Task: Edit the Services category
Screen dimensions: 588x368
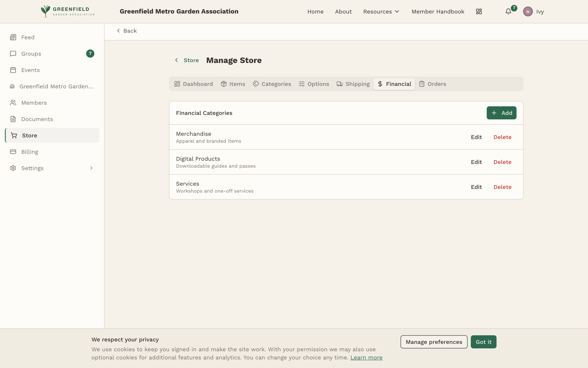Action: [x=476, y=187]
